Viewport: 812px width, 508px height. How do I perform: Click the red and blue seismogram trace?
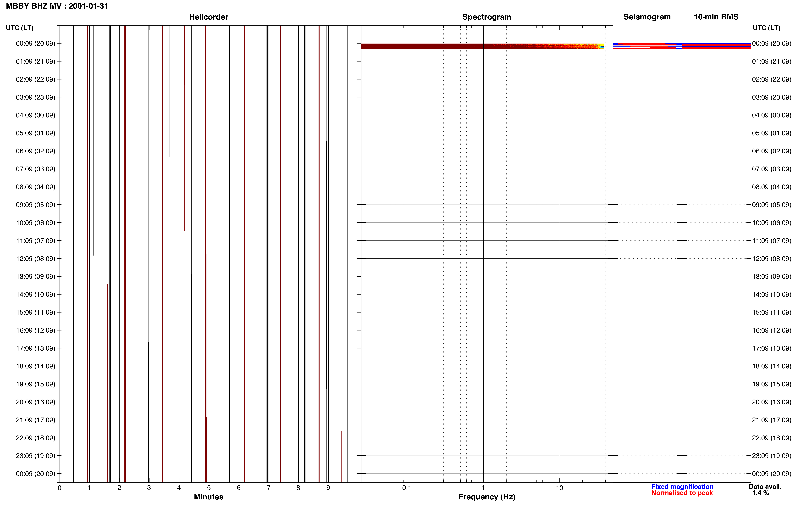pos(647,46)
